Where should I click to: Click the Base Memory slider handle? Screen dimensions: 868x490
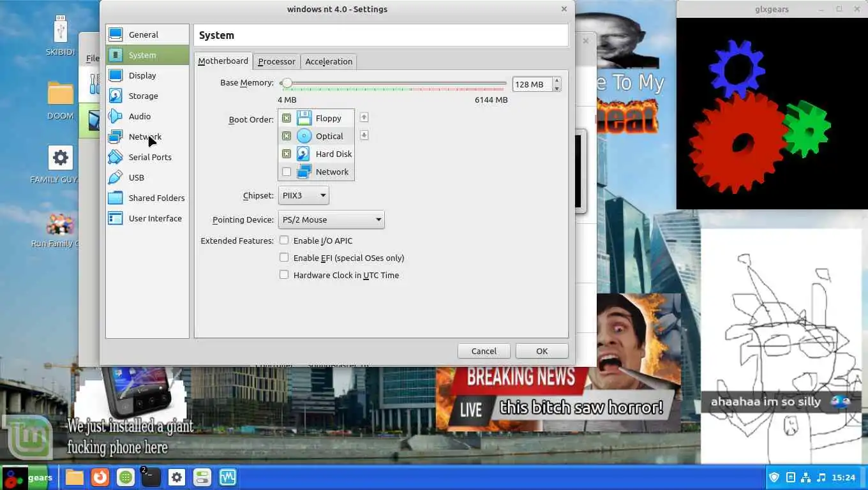(287, 83)
